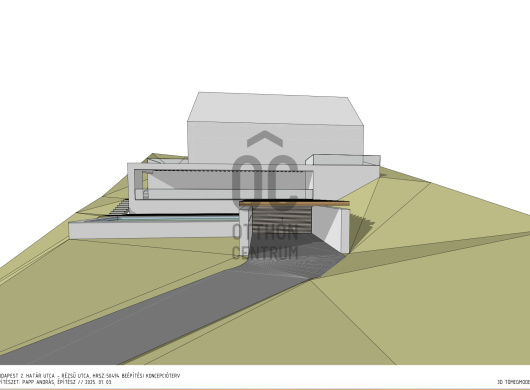The width and height of the screenshot is (530, 390).
Task: Click the '3D TÖMEGMODE' label at bottom right
Action: point(513,382)
